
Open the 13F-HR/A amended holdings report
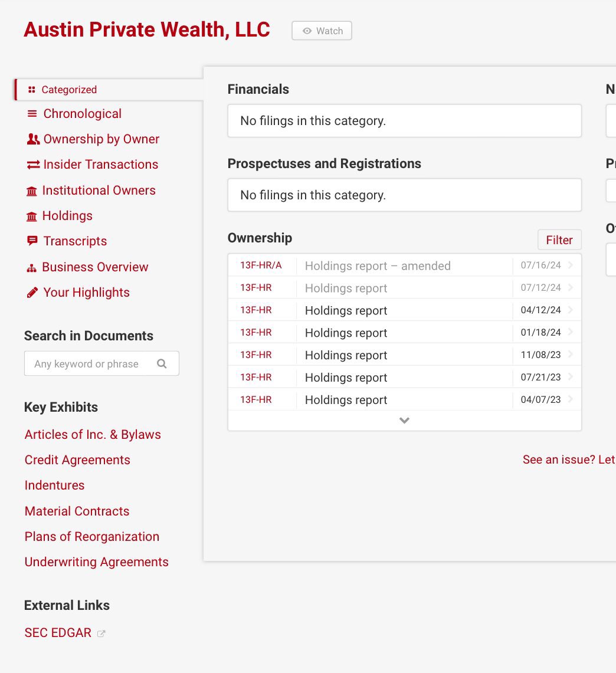pos(404,265)
